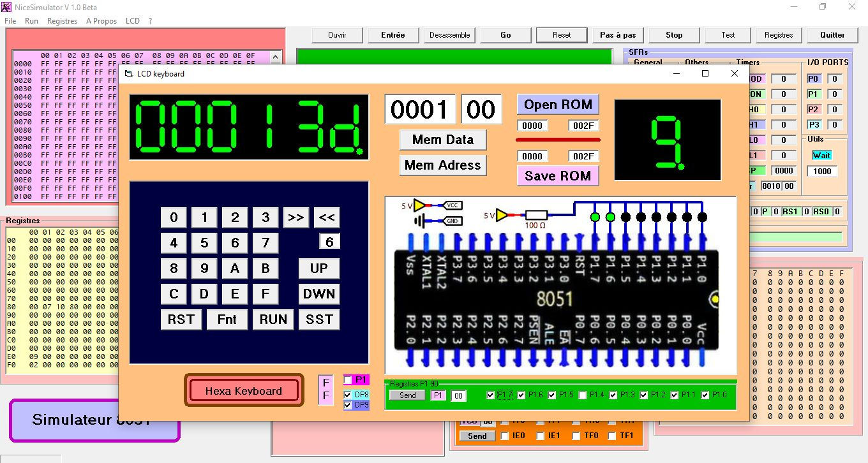Click the Hexa Keyboard button

(x=244, y=391)
